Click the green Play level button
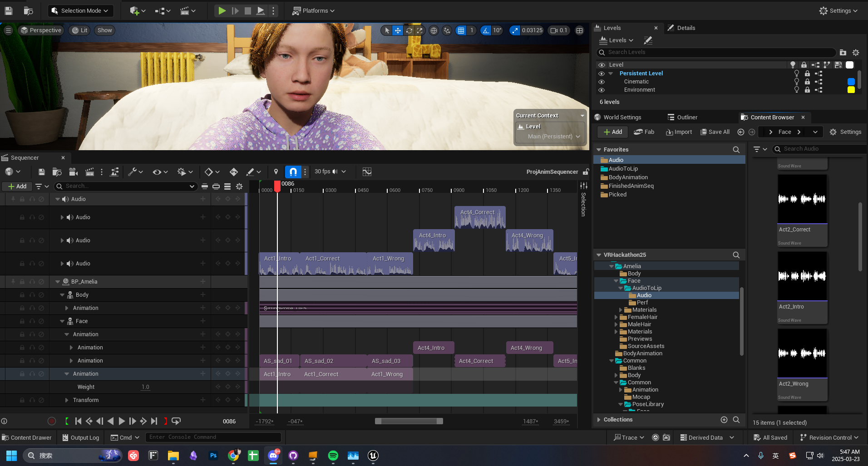Viewport: 868px width, 466px height. pos(222,10)
